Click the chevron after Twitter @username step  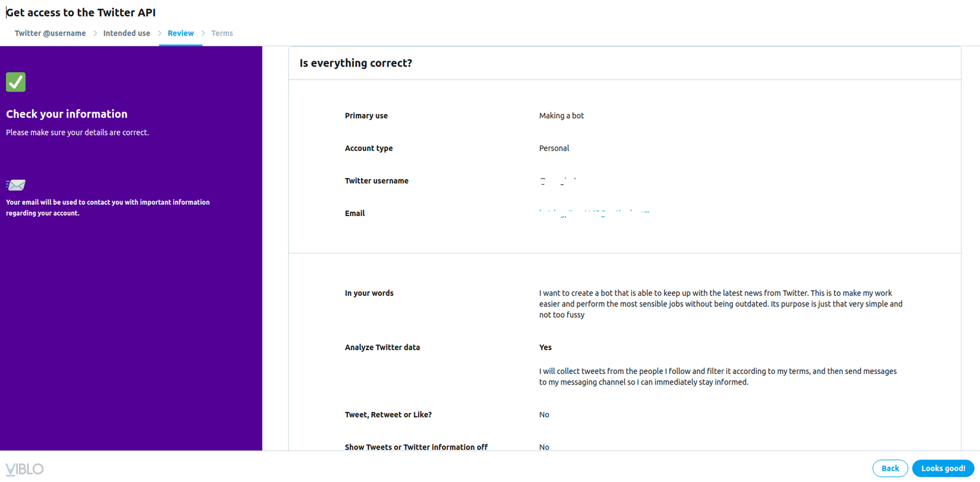95,33
